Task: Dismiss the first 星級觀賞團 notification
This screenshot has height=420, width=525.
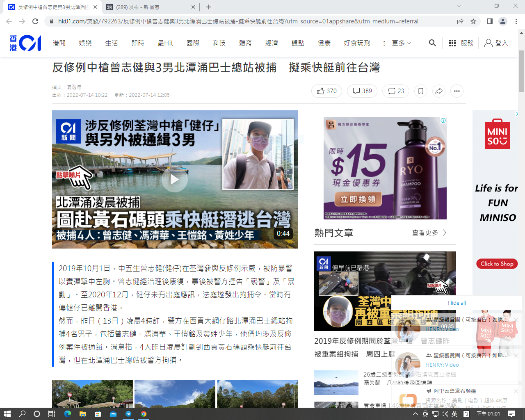Action: (516, 320)
